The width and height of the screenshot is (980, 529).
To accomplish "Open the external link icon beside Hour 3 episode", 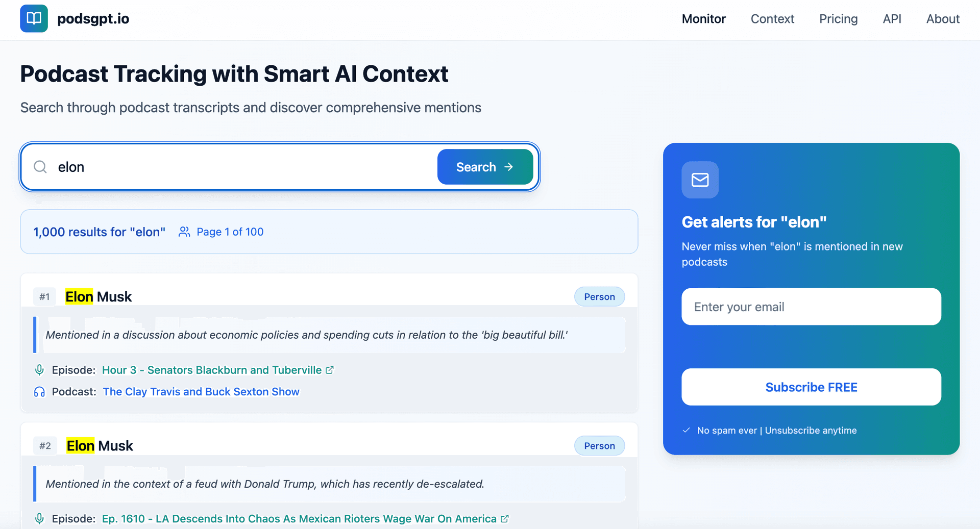I will 329,370.
